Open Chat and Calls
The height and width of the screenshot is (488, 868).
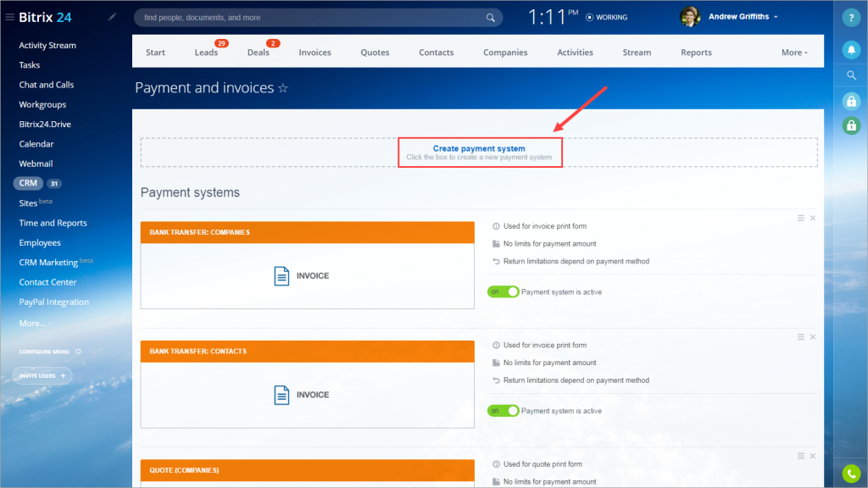(47, 85)
